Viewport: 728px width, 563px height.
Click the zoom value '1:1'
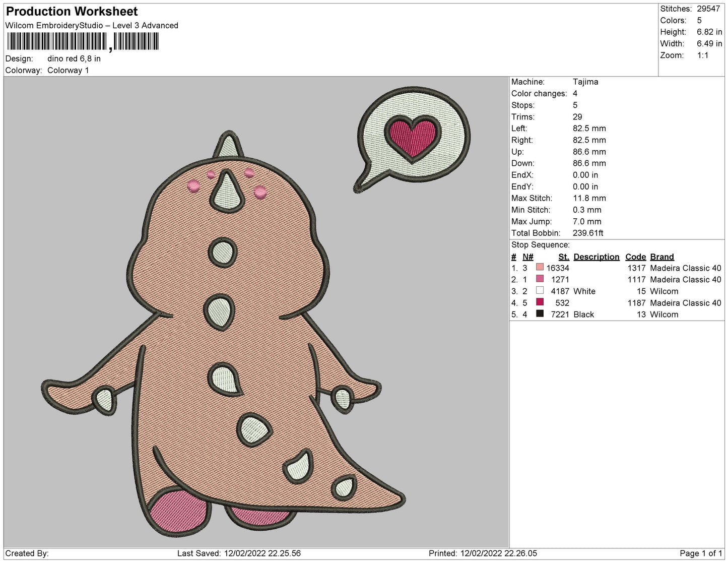tap(703, 55)
